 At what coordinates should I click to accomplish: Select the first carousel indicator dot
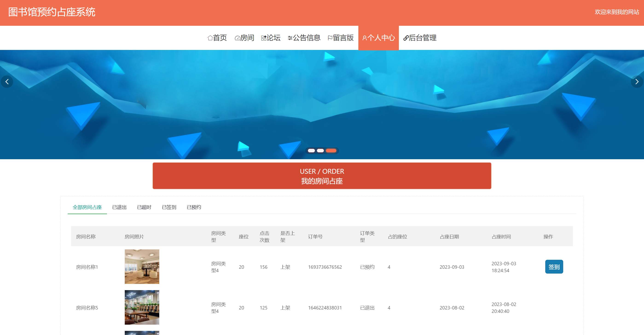tap(311, 150)
